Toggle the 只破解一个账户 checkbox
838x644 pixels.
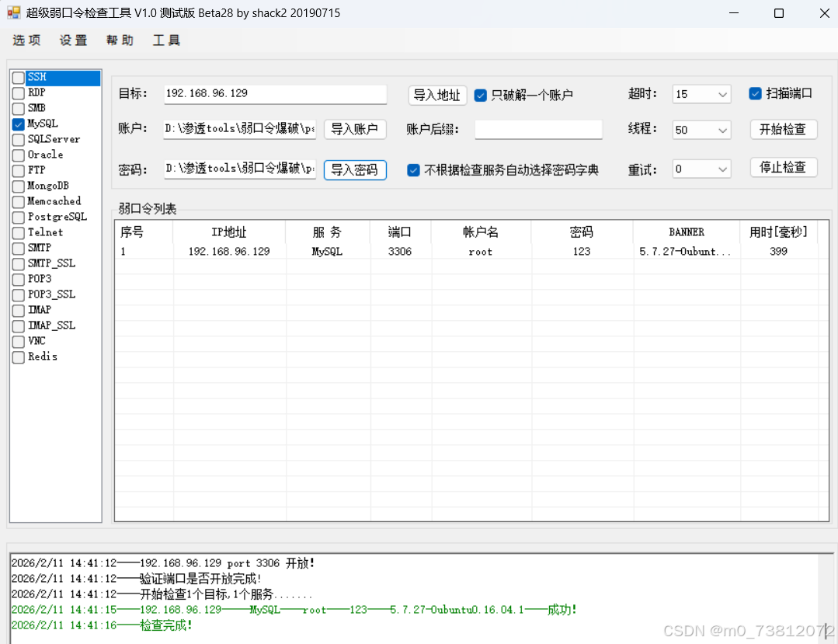tap(480, 95)
